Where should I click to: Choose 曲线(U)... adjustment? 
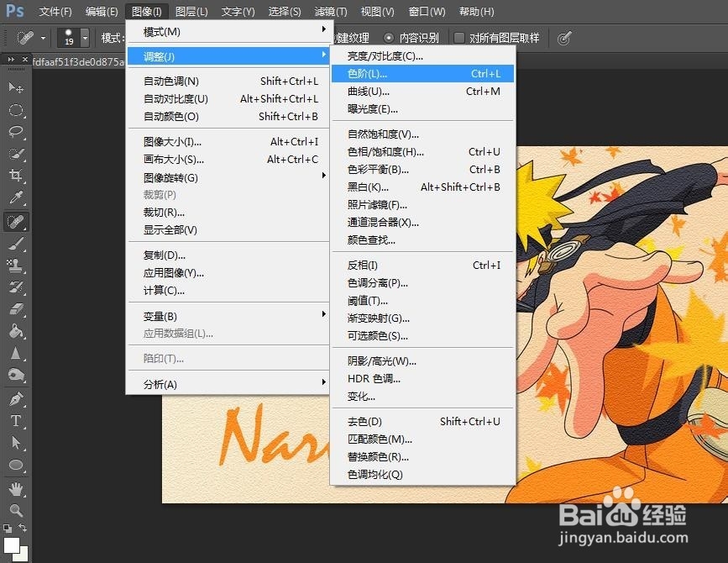pos(423,91)
